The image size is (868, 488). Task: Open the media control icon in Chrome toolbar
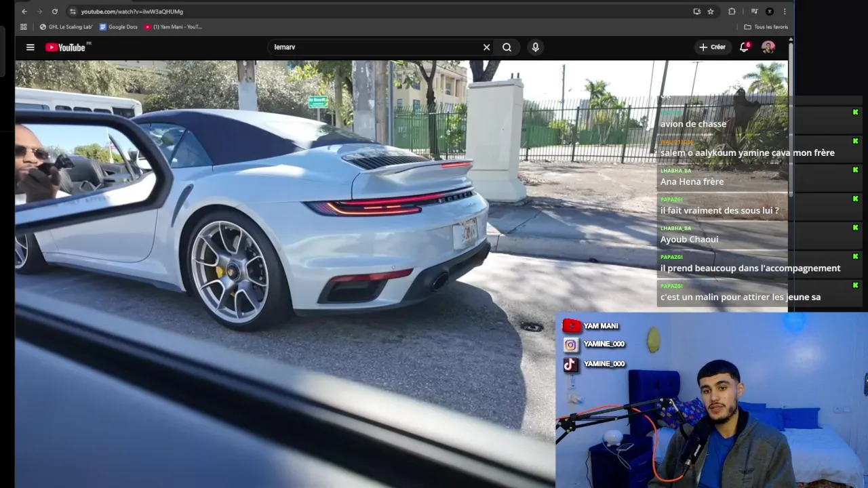pyautogui.click(x=754, y=12)
